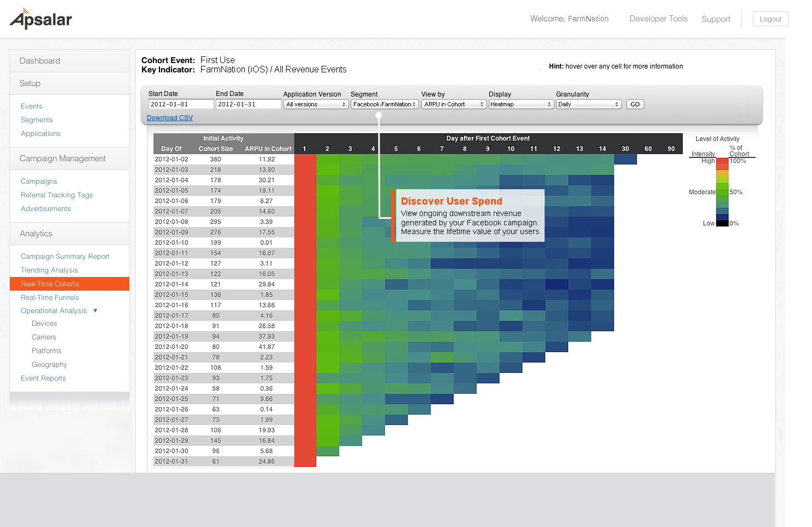This screenshot has height=527, width=812.
Task: Go to Events in the sidebar
Action: click(31, 106)
